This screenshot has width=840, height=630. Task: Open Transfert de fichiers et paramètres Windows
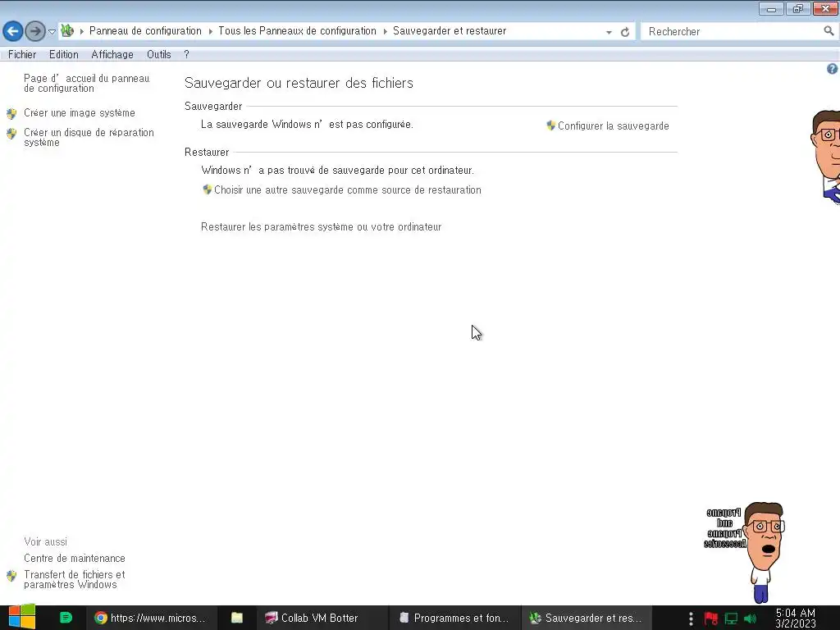point(75,579)
